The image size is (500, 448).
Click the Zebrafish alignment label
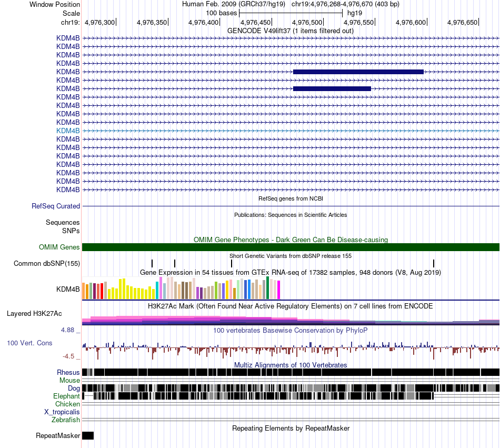[x=66, y=420]
